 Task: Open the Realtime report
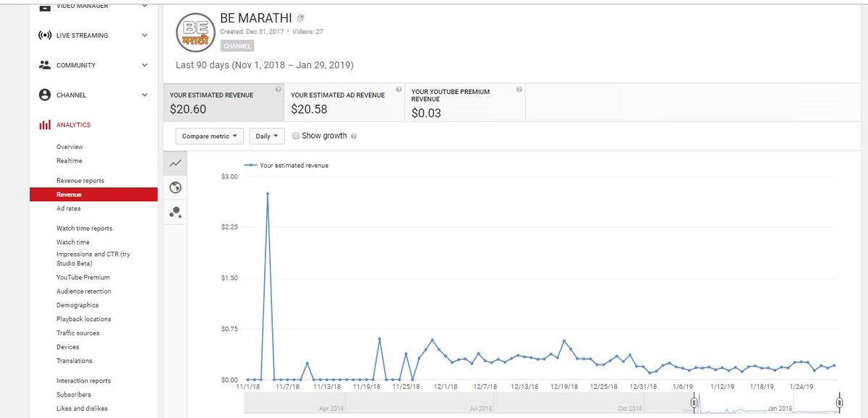(x=69, y=161)
